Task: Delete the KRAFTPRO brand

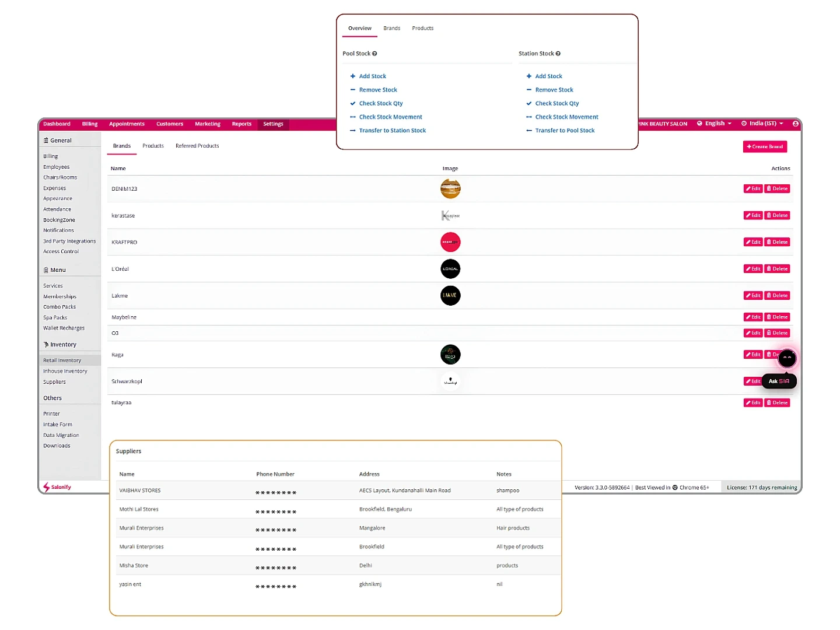Action: tap(778, 242)
